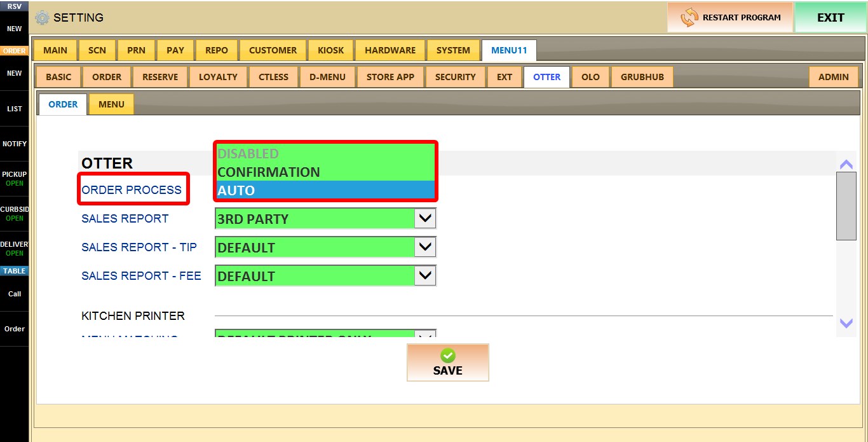Expand the SALES REPORT dropdown arrow
This screenshot has width=868, height=442.
tap(425, 219)
